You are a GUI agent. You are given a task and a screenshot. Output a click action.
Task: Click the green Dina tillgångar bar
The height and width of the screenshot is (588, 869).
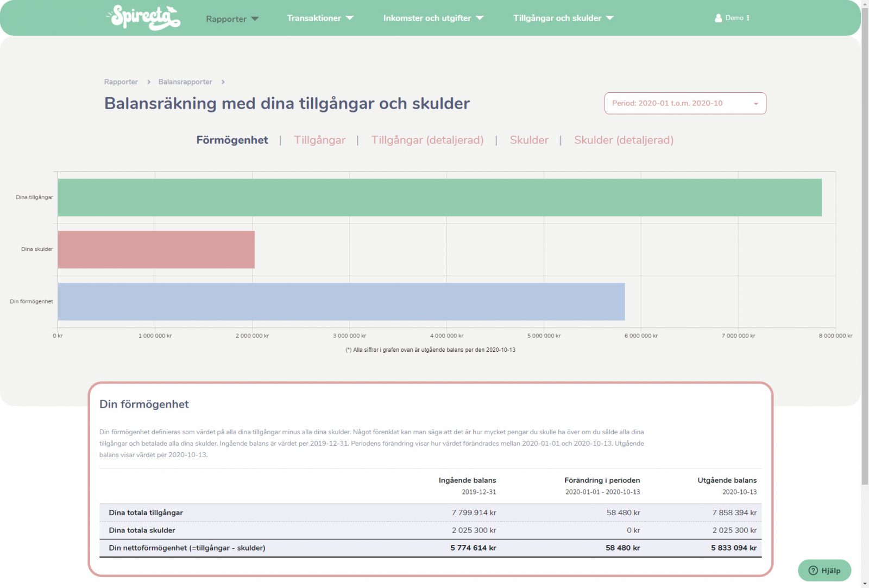point(439,198)
